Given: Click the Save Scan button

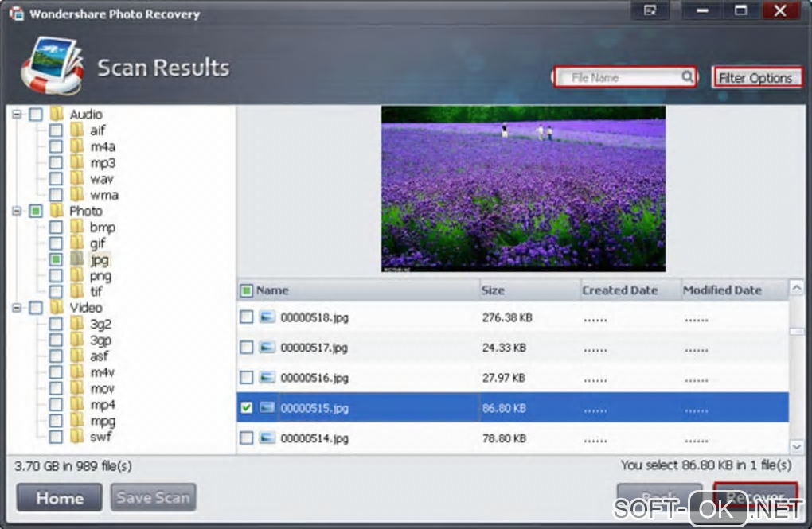Looking at the screenshot, I should pyautogui.click(x=154, y=497).
